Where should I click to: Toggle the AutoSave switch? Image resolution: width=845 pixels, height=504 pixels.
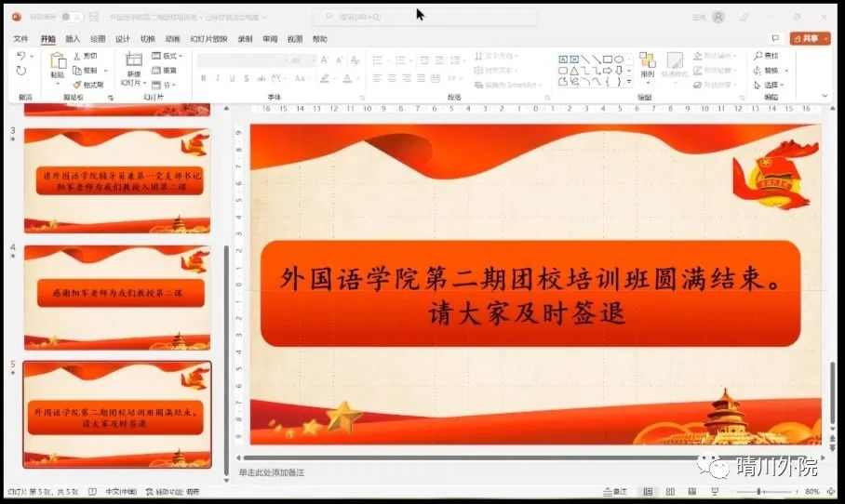[72, 17]
